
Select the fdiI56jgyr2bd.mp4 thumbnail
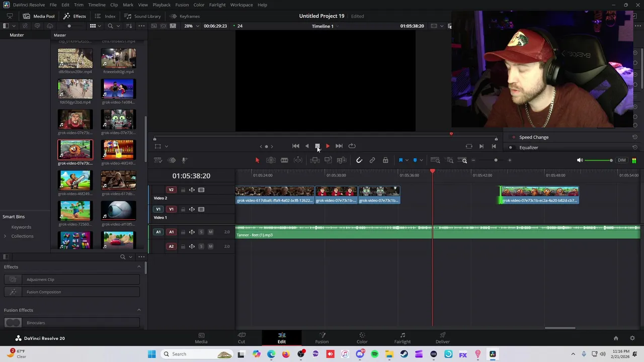point(75,88)
